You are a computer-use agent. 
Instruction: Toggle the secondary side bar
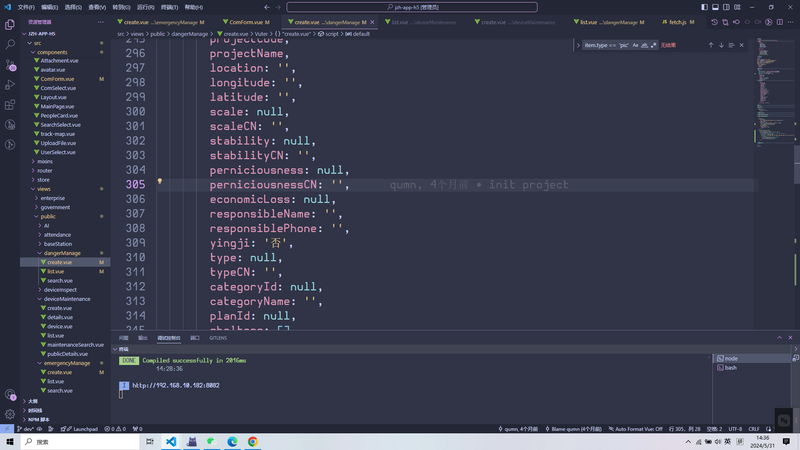coord(726,7)
